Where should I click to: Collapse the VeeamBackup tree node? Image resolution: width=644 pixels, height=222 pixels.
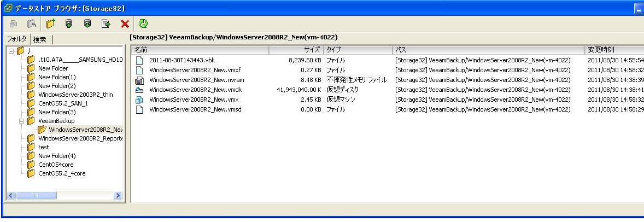point(21,121)
